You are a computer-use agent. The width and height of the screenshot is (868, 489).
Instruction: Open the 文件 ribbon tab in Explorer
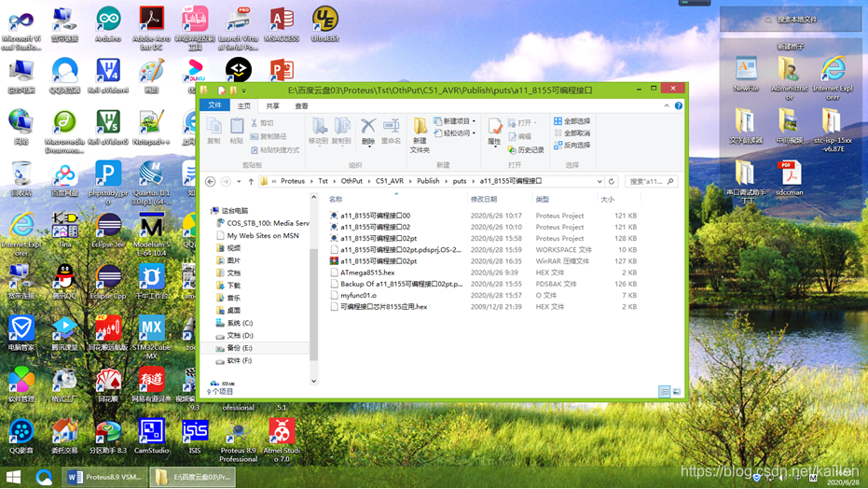pos(214,105)
